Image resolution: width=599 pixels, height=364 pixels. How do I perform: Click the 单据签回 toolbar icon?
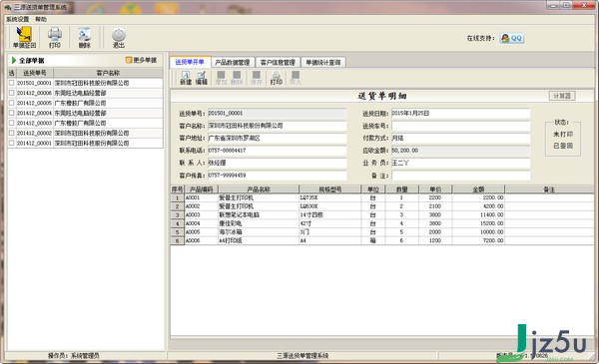click(x=24, y=37)
